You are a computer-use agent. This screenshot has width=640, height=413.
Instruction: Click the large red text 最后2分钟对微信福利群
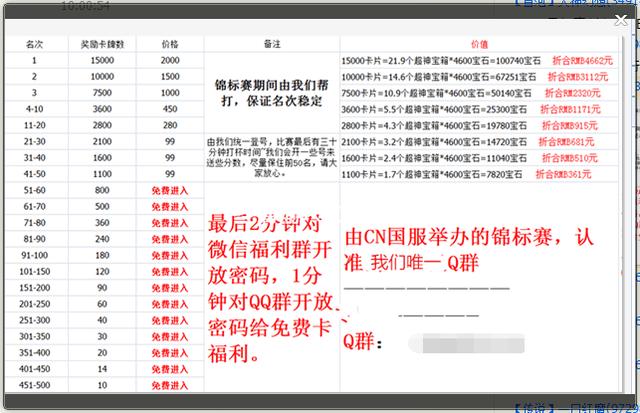click(273, 288)
